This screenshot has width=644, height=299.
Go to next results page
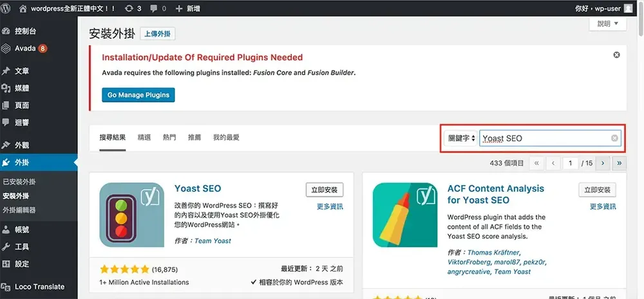click(x=603, y=163)
